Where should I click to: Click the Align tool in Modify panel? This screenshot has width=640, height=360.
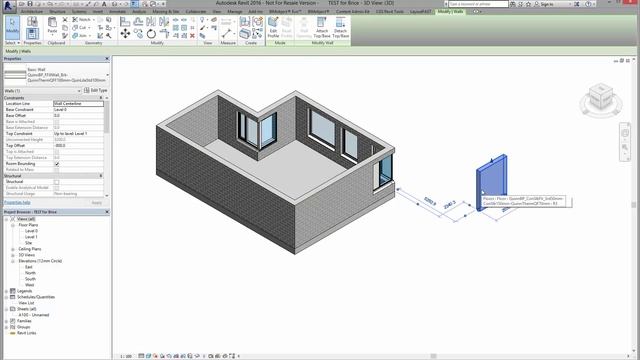125,22
